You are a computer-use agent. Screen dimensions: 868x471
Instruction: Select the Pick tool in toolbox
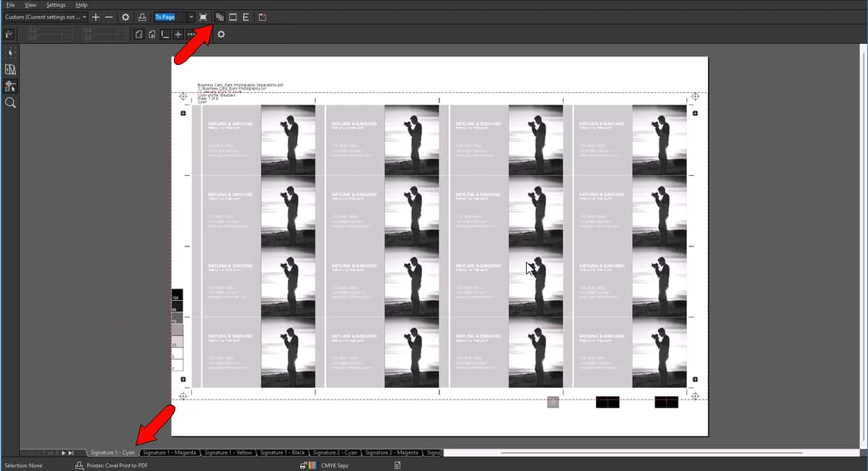click(x=10, y=53)
